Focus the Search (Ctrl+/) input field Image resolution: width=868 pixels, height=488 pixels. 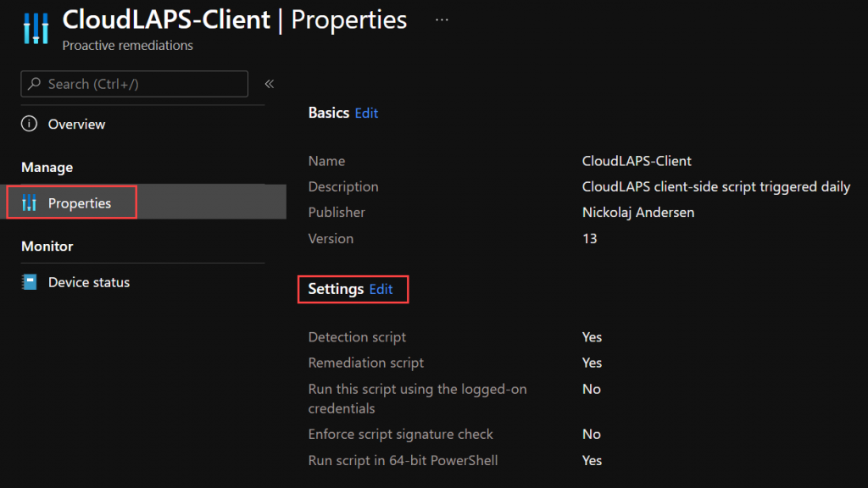(x=135, y=84)
